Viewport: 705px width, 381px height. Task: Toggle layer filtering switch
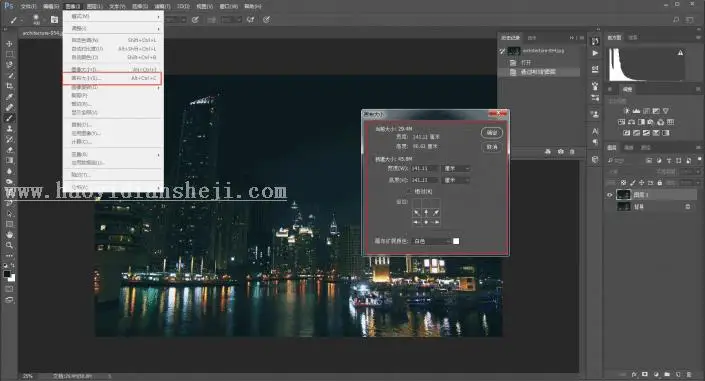(700, 160)
